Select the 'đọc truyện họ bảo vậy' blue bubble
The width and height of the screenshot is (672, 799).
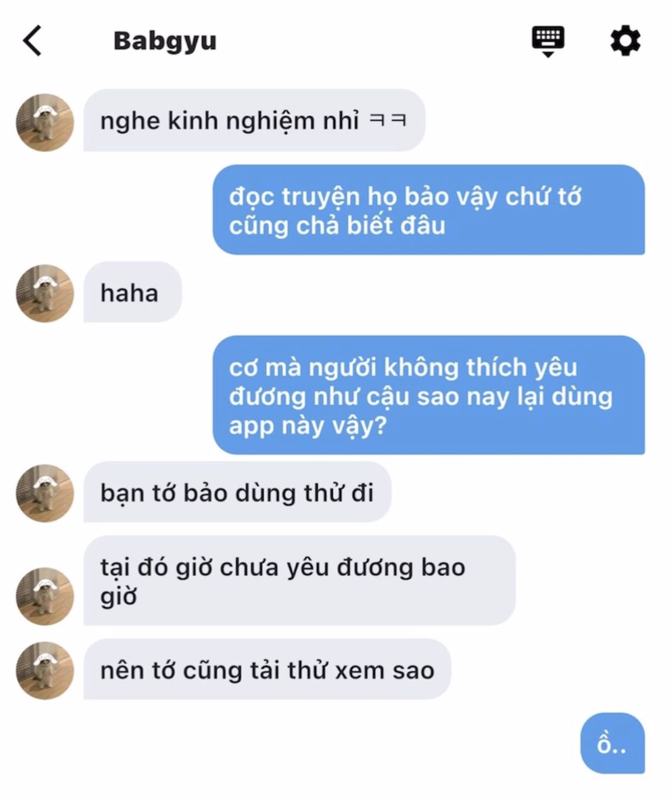point(429,210)
